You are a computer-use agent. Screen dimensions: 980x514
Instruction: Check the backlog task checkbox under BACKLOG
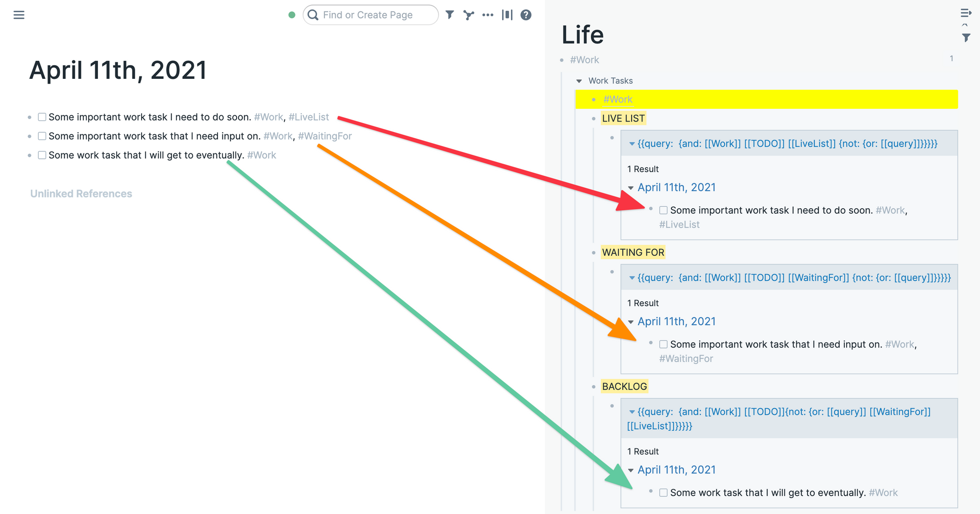click(x=663, y=492)
